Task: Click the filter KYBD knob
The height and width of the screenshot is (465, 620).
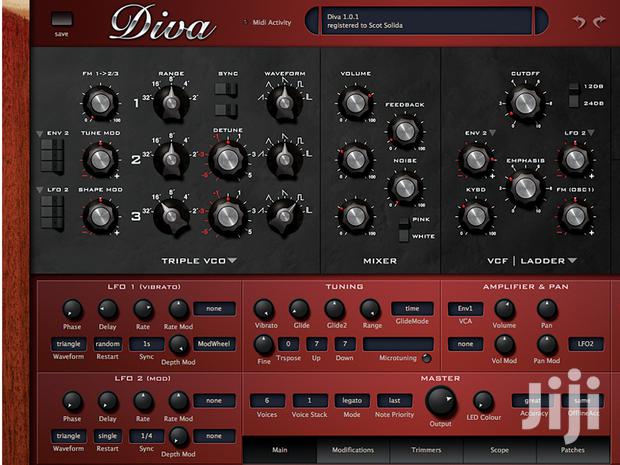Action: (476, 216)
